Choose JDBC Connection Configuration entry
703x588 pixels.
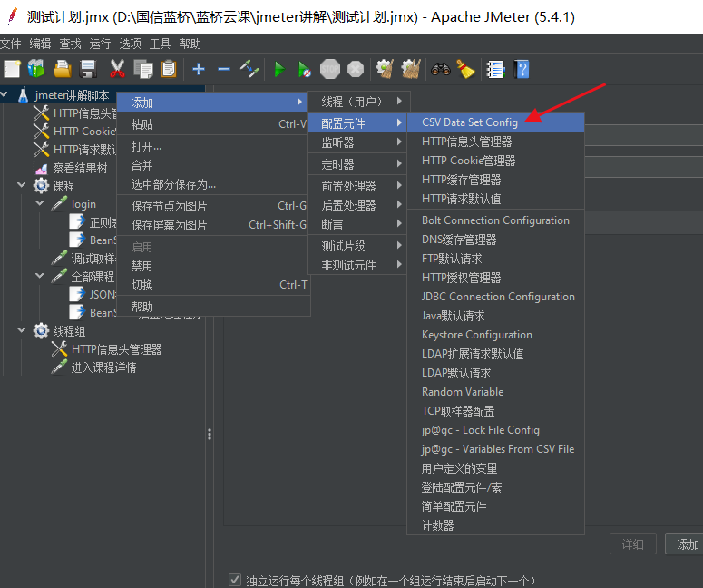click(x=495, y=297)
